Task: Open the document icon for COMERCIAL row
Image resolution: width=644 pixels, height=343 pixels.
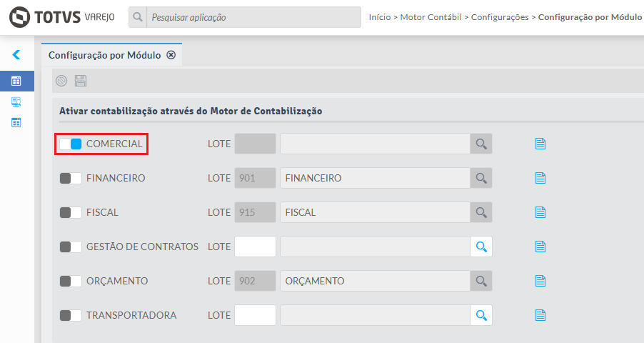Action: (x=540, y=144)
